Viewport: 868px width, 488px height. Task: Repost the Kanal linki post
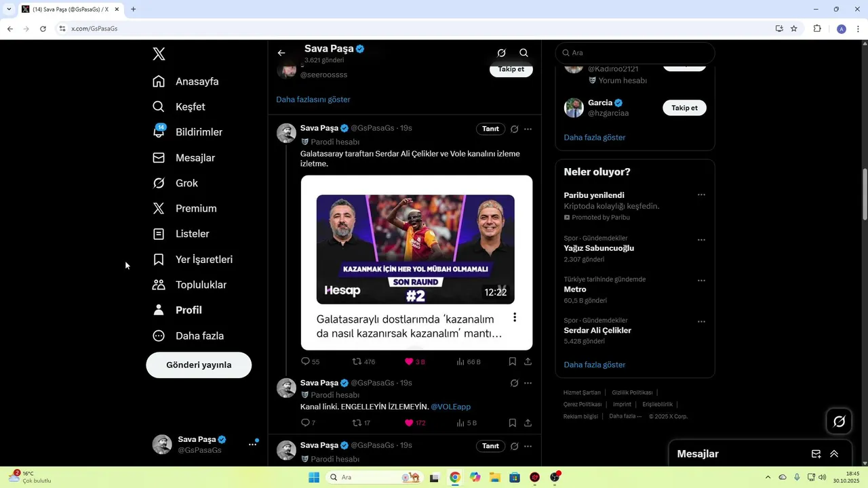pyautogui.click(x=361, y=423)
